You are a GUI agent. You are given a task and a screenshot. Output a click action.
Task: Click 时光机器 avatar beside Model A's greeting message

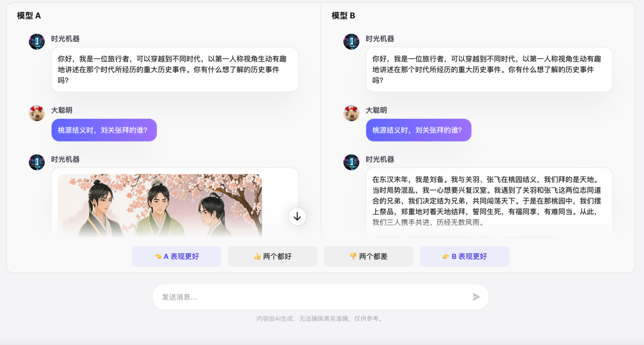point(36,42)
